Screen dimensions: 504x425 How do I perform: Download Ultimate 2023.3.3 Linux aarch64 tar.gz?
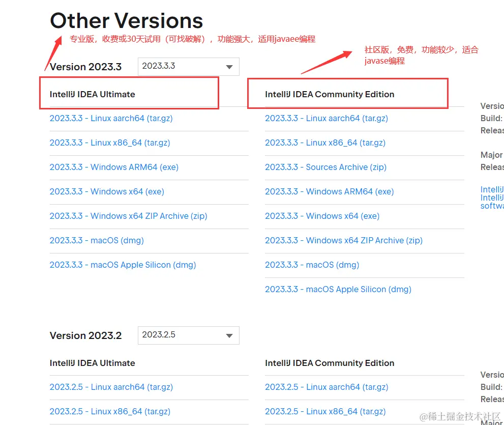coord(111,119)
